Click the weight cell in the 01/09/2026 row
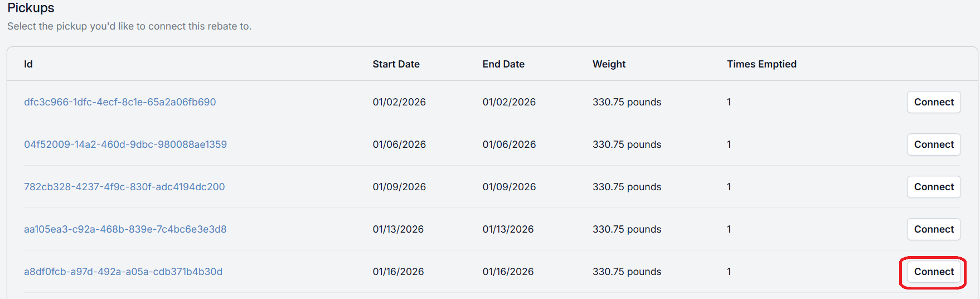The width and height of the screenshot is (980, 299). click(627, 187)
